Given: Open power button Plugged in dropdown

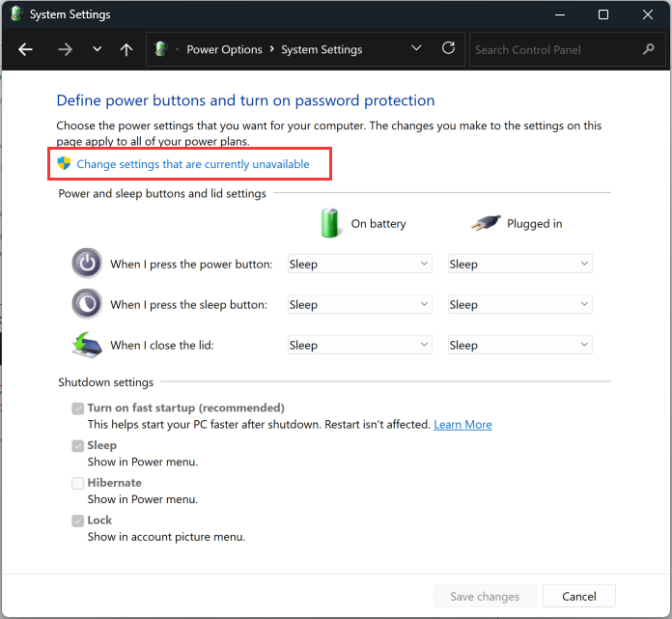Looking at the screenshot, I should coord(519,264).
